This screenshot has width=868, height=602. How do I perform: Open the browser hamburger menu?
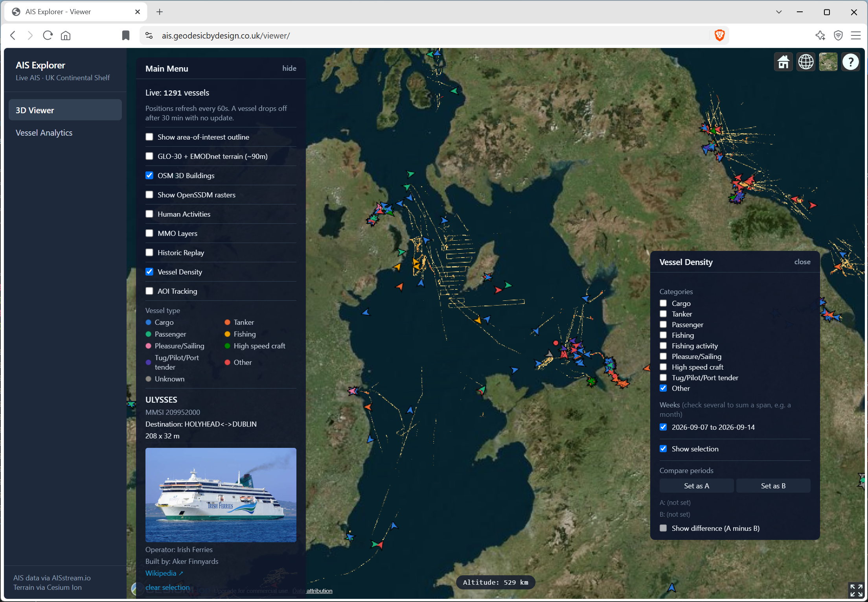click(856, 35)
